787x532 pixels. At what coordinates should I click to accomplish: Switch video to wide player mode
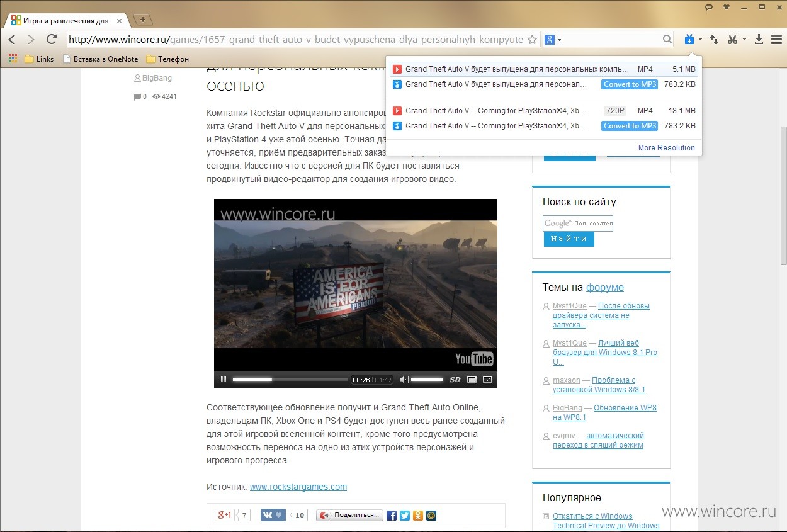tap(472, 380)
